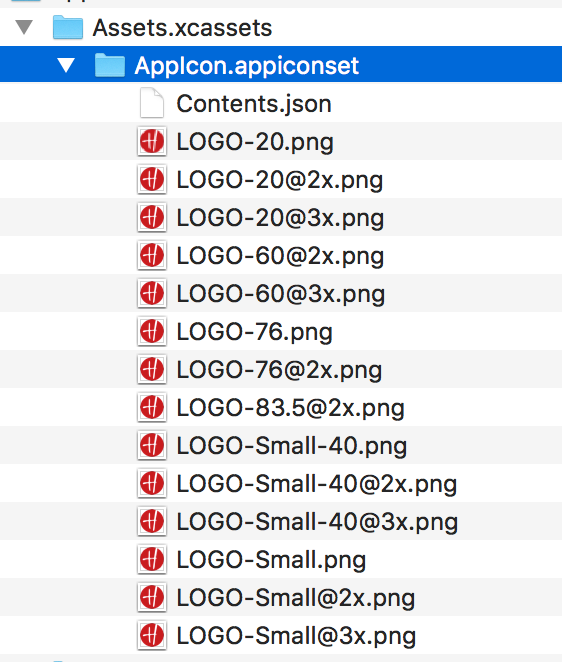Click the LOGO-Small-40@2x.png thumbnail icon
Image resolution: width=562 pixels, height=662 pixels.
pyautogui.click(x=152, y=483)
